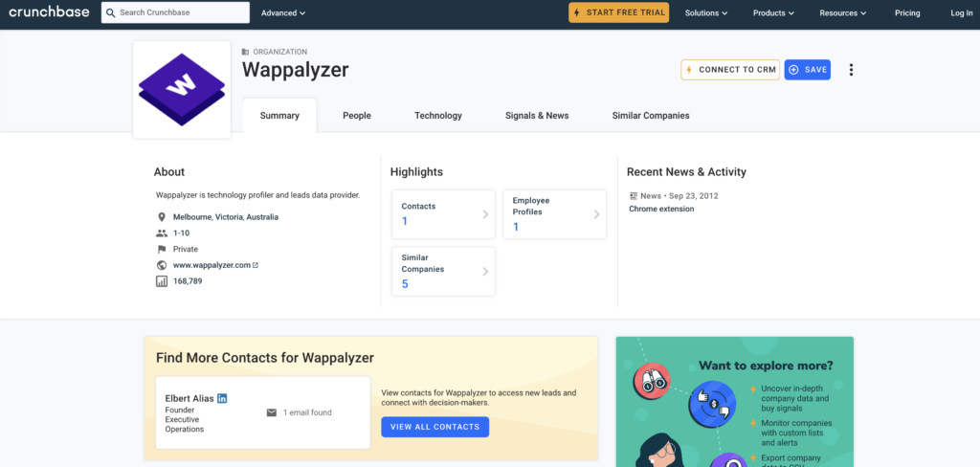Click the website globe icon

click(161, 265)
